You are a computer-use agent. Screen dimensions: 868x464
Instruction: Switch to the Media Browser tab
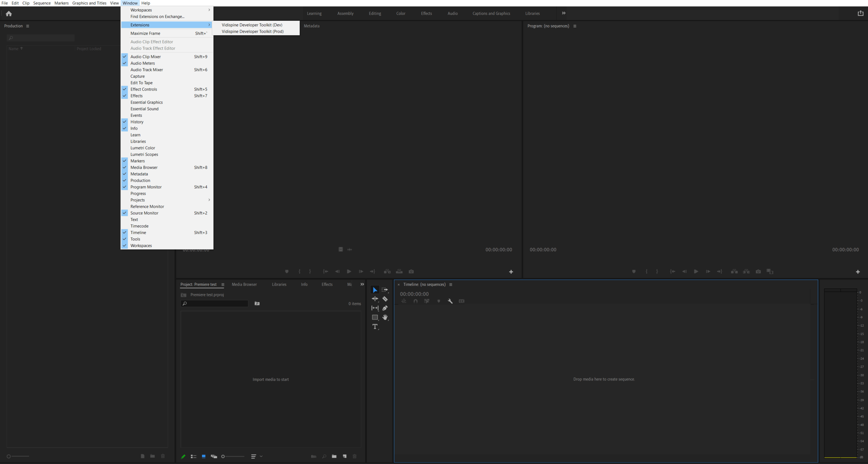pos(244,284)
